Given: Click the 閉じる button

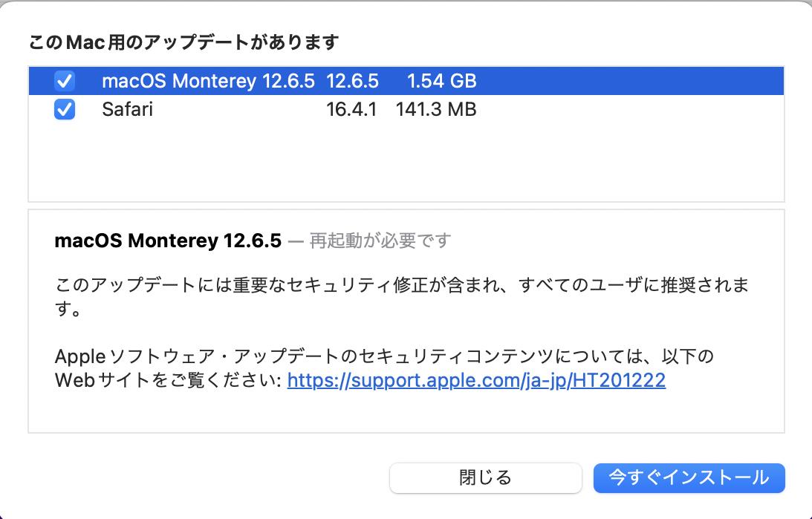Looking at the screenshot, I should pyautogui.click(x=485, y=477).
